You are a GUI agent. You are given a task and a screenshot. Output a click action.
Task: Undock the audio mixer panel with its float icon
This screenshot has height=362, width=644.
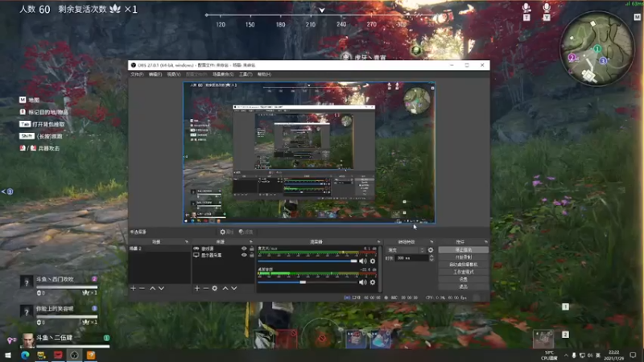click(x=378, y=242)
